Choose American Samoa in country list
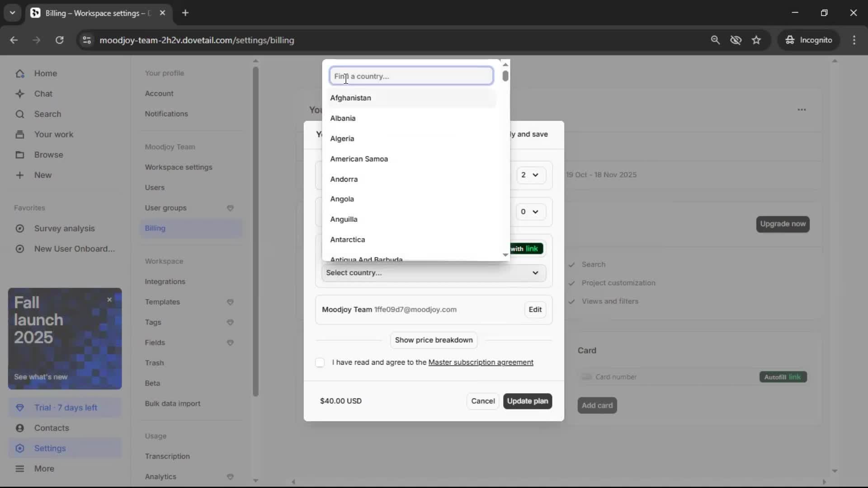This screenshot has width=868, height=488. click(x=359, y=159)
